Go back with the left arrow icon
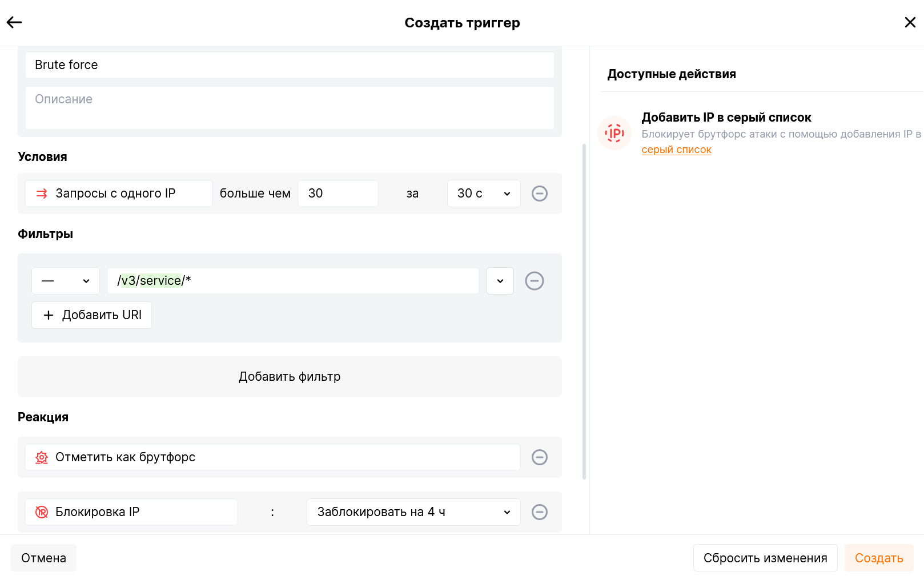 (14, 22)
